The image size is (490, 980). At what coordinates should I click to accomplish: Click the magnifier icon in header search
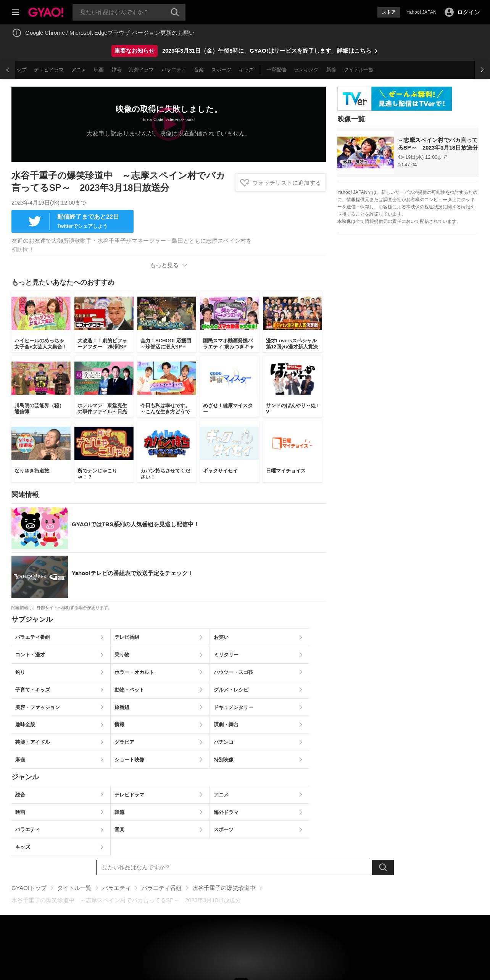(x=174, y=12)
